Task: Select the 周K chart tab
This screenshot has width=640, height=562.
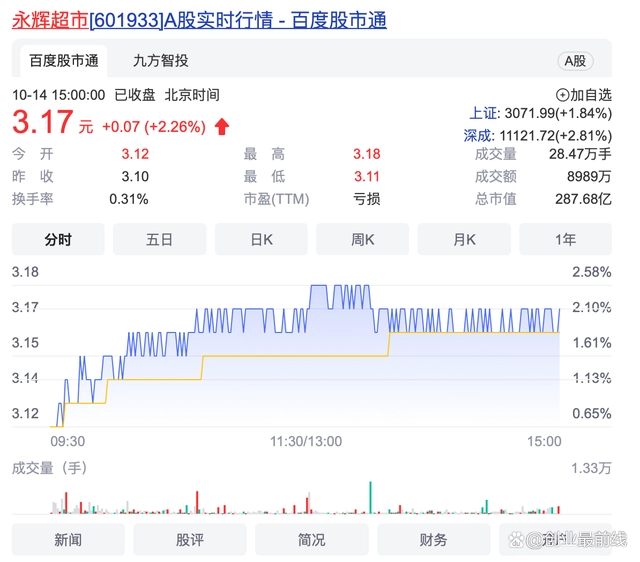Action: pos(362,240)
